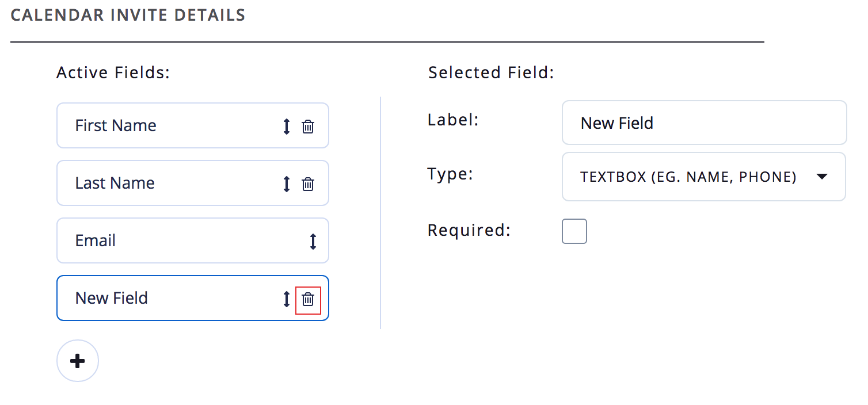Click reorder arrow on New Field

(287, 299)
